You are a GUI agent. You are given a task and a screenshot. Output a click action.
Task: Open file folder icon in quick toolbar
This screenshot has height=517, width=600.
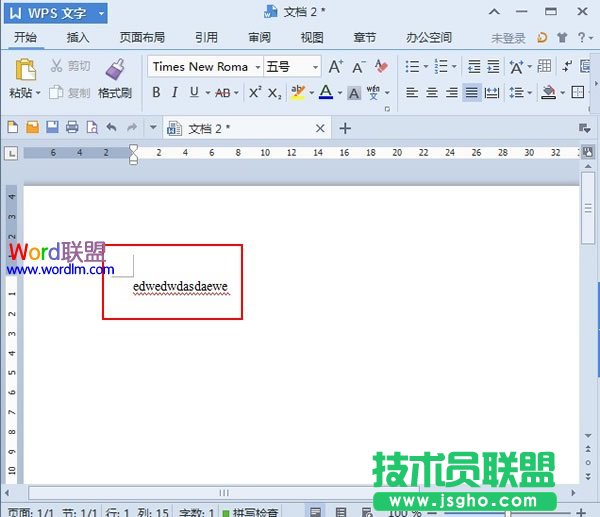(33, 127)
